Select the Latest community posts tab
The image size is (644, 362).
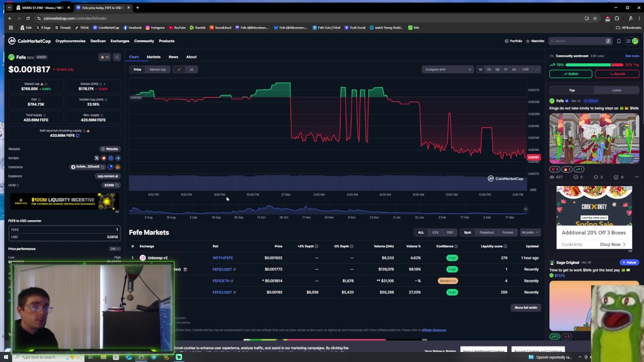(x=616, y=90)
